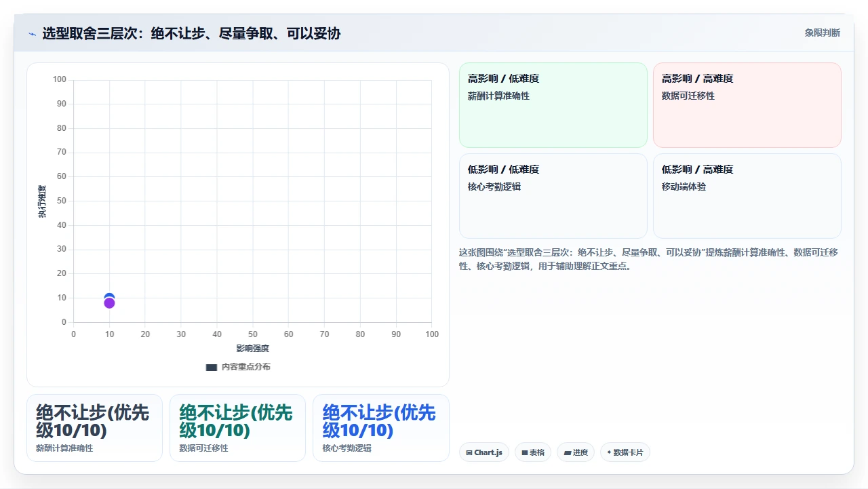Open the 低影响 / 低难度 quadrant card
The height and width of the screenshot is (489, 868).
553,196
